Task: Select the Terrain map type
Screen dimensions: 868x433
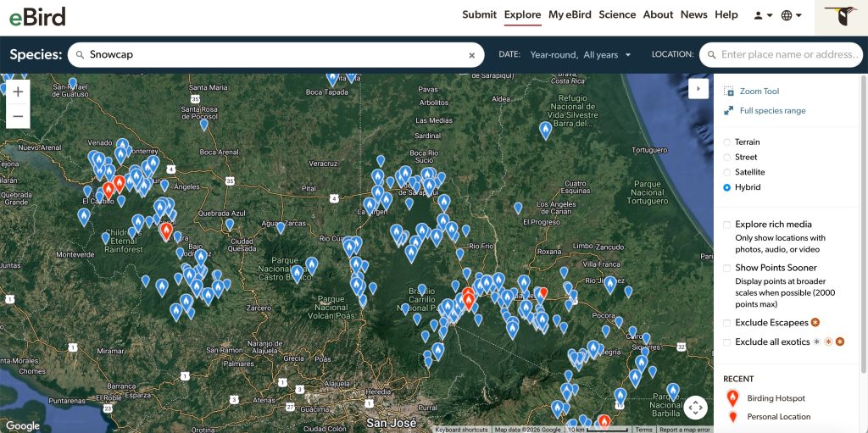Action: pos(727,142)
